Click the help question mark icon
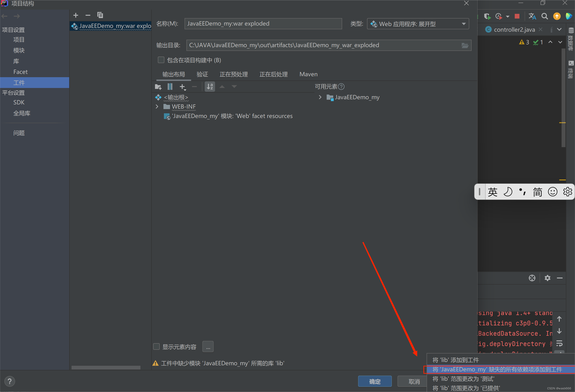Screen dimensions: 575x392 10,381
